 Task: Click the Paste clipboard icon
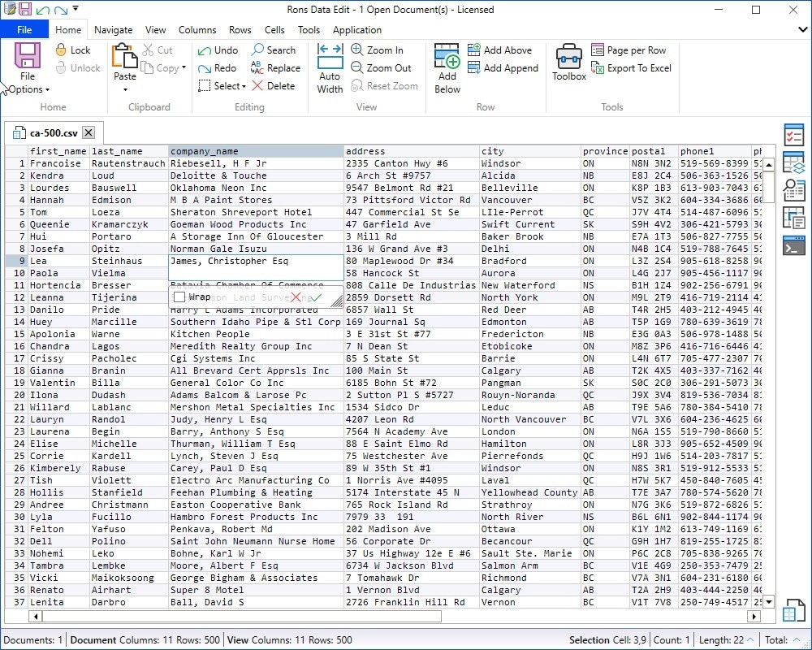[125, 56]
